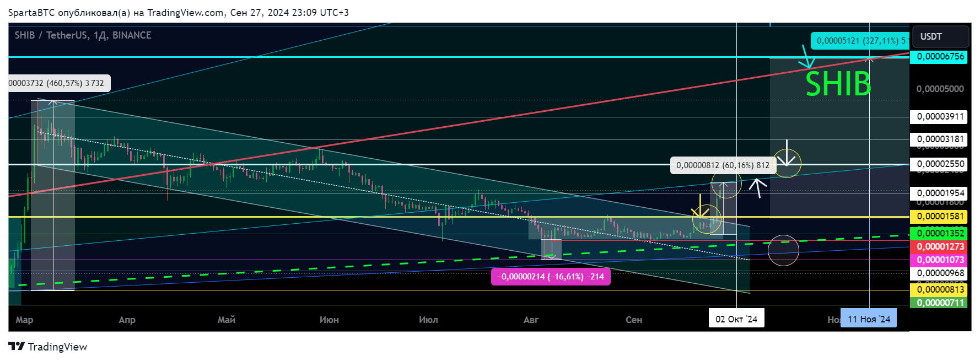Click the Июл month label on time axis
The height and width of the screenshot is (361, 980).
(428, 320)
